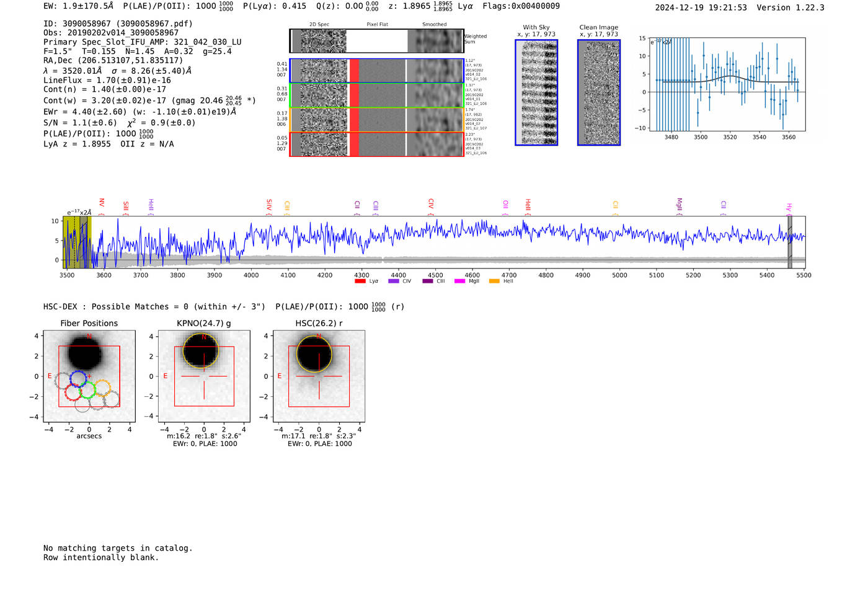
Task: Click the P(Lyα): 0.415 header value
Action: click(275, 6)
